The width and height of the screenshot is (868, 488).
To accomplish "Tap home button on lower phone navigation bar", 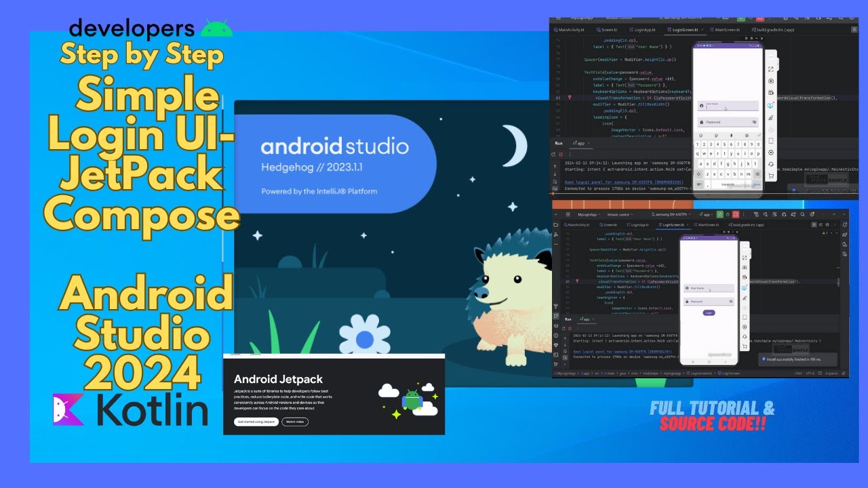I will pyautogui.click(x=709, y=362).
